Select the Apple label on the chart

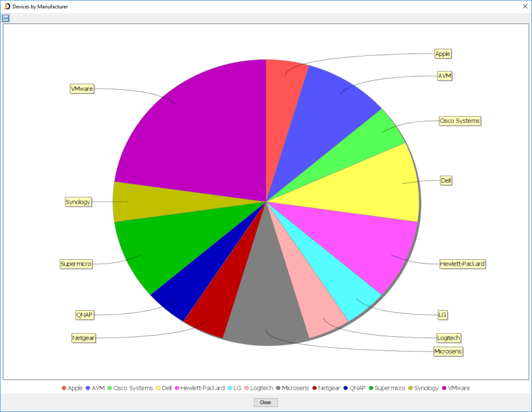(x=443, y=54)
